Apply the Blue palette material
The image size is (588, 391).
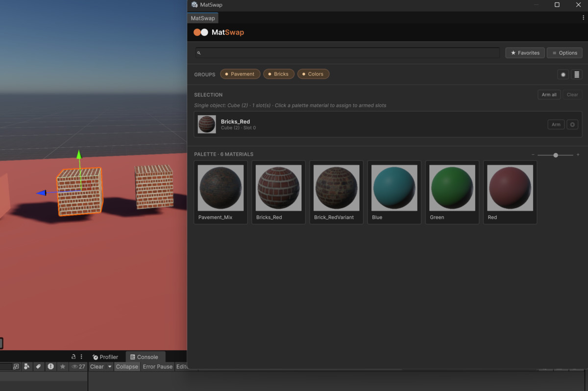[394, 192]
